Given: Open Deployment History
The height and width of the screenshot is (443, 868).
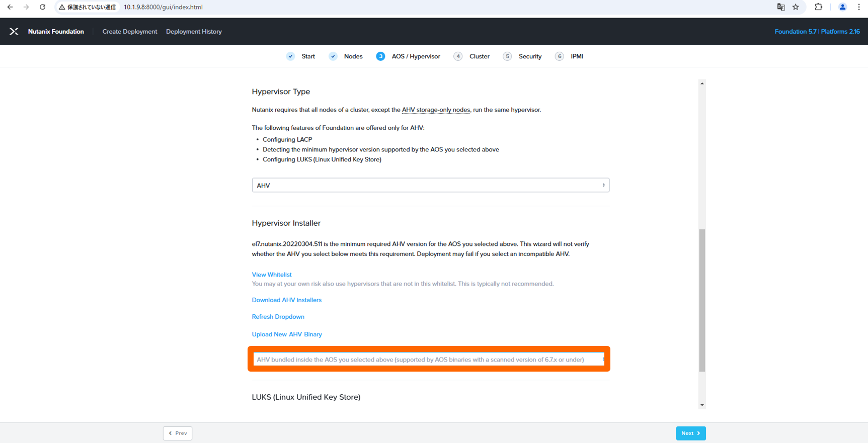Looking at the screenshot, I should [194, 31].
